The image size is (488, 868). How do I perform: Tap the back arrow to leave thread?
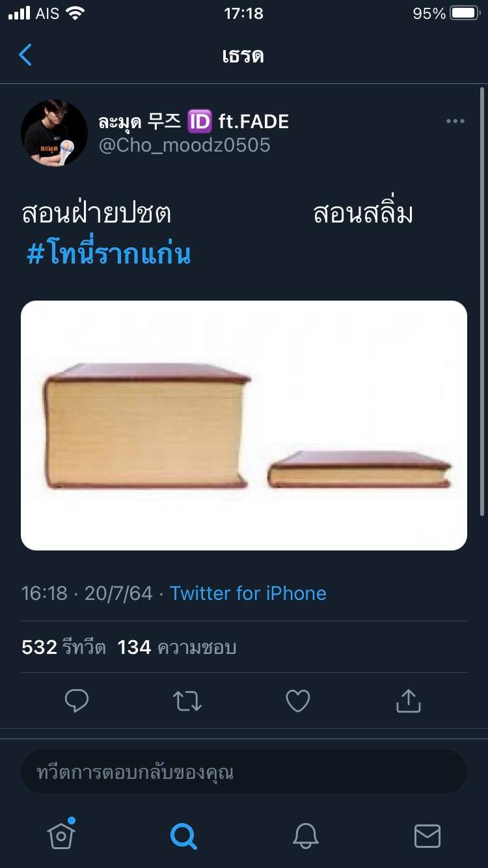[25, 55]
